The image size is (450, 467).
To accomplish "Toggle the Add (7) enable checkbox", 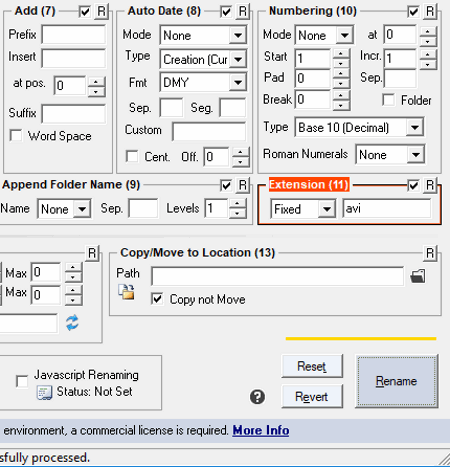I will (x=85, y=12).
